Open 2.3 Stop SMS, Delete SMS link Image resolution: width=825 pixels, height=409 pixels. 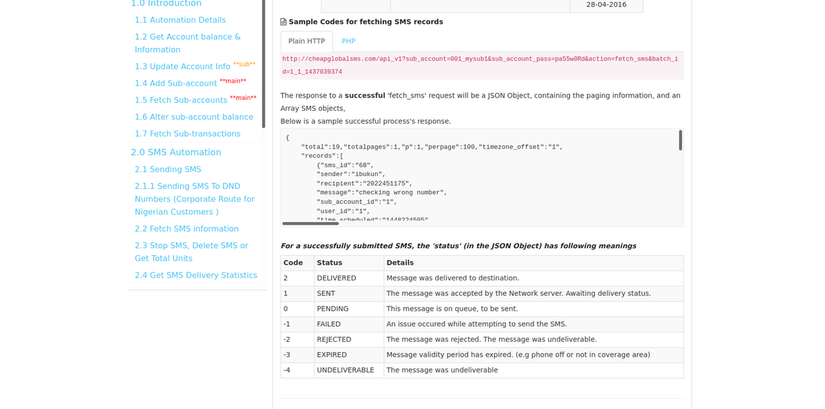pos(191,252)
